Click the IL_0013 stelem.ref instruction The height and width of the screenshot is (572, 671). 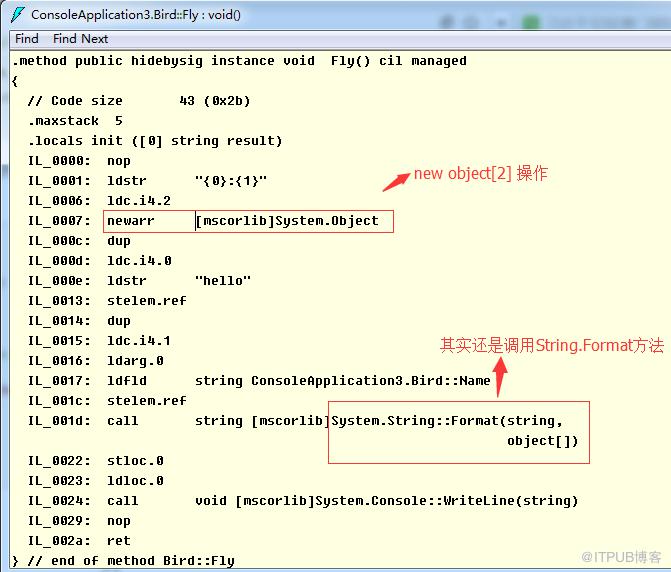107,301
